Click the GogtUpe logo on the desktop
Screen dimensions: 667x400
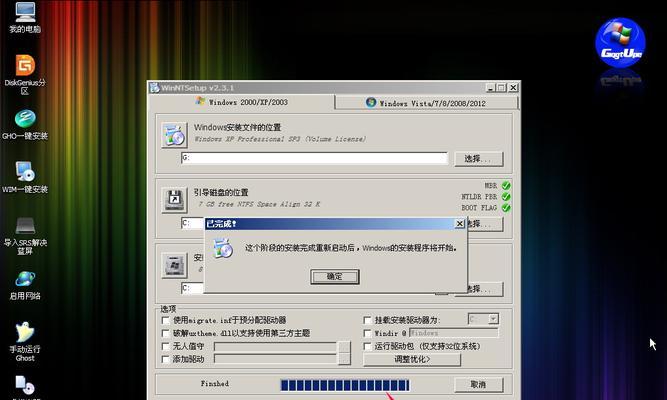tap(620, 43)
